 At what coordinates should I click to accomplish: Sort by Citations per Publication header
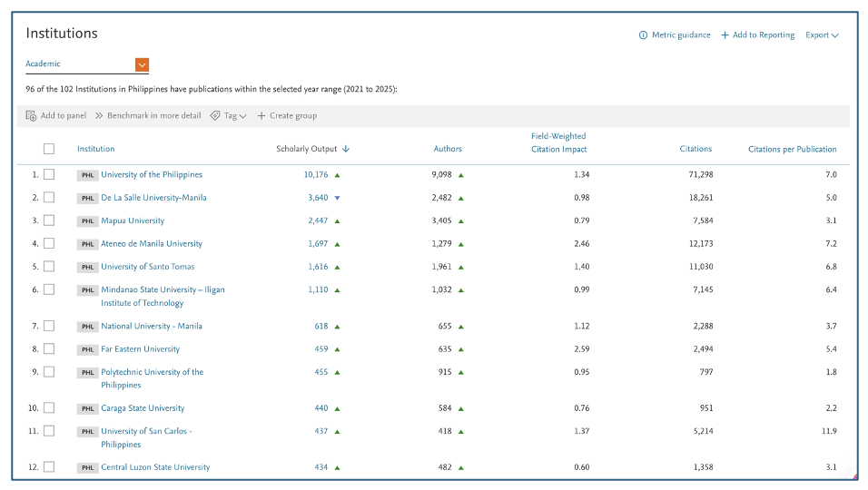pos(792,150)
